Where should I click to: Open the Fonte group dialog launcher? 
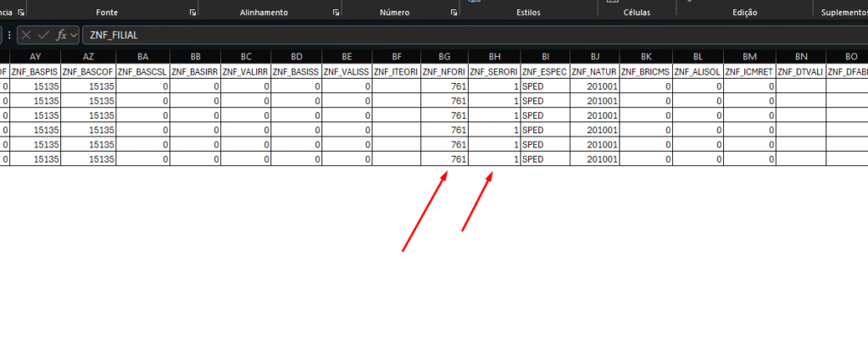click(x=192, y=14)
